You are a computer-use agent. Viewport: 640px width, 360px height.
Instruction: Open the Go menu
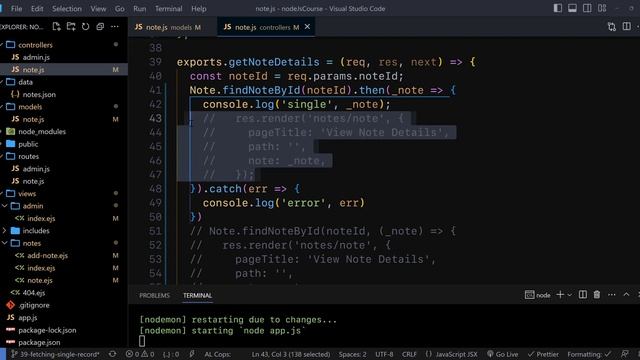click(x=120, y=9)
